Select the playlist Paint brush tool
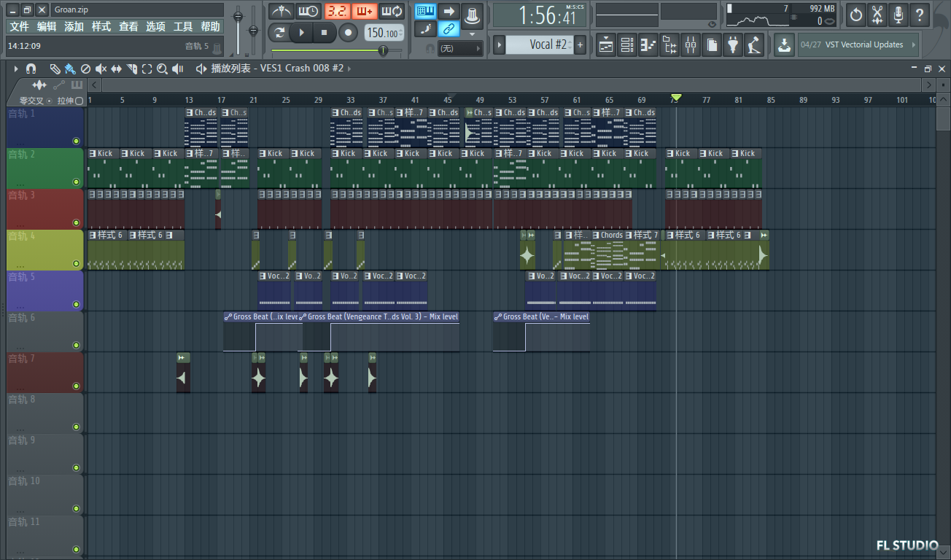Viewport: 951px width, 560px height. tap(70, 69)
